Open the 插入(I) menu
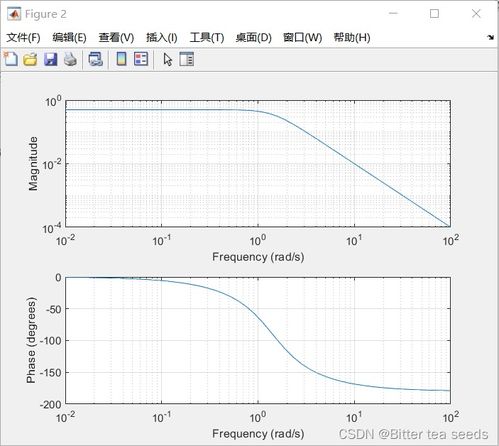 162,37
